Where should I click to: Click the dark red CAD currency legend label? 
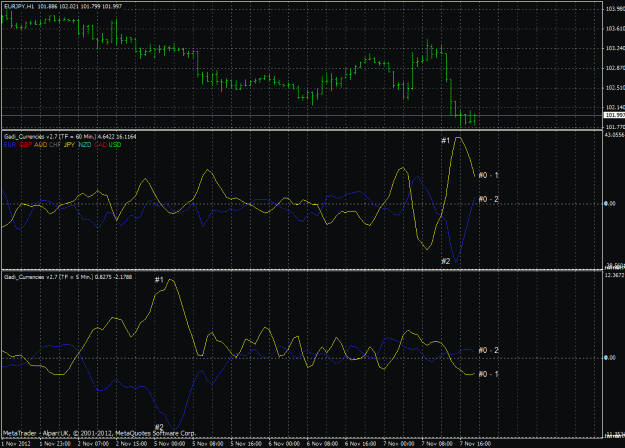click(x=100, y=145)
